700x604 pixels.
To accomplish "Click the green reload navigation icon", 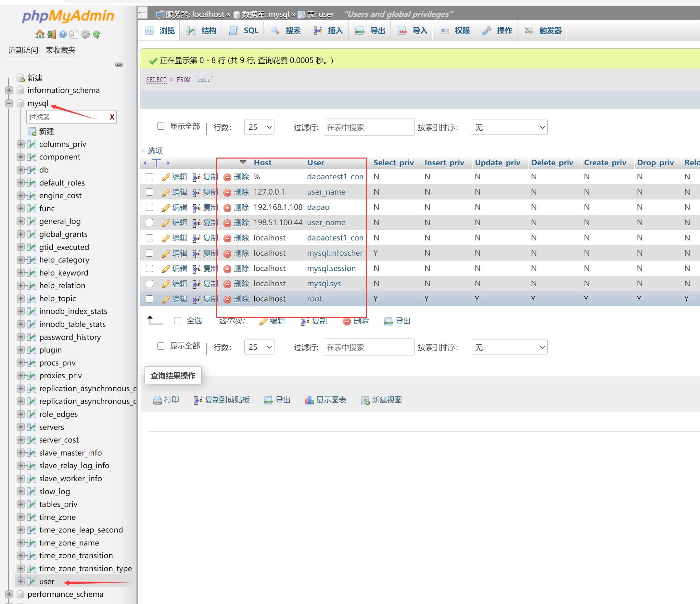I will click(x=96, y=34).
